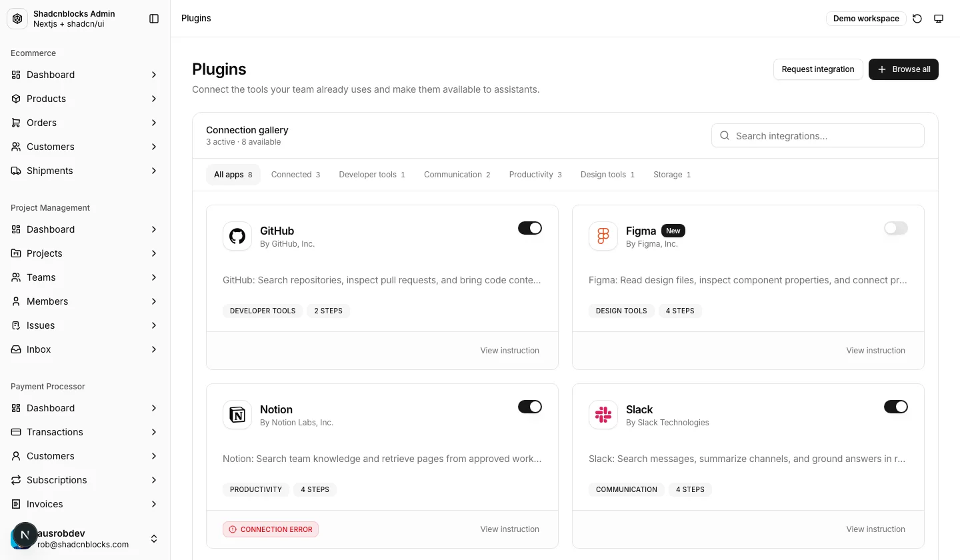Click the Connection error badge on Notion
Screen dimensions: 960x560
(x=271, y=529)
